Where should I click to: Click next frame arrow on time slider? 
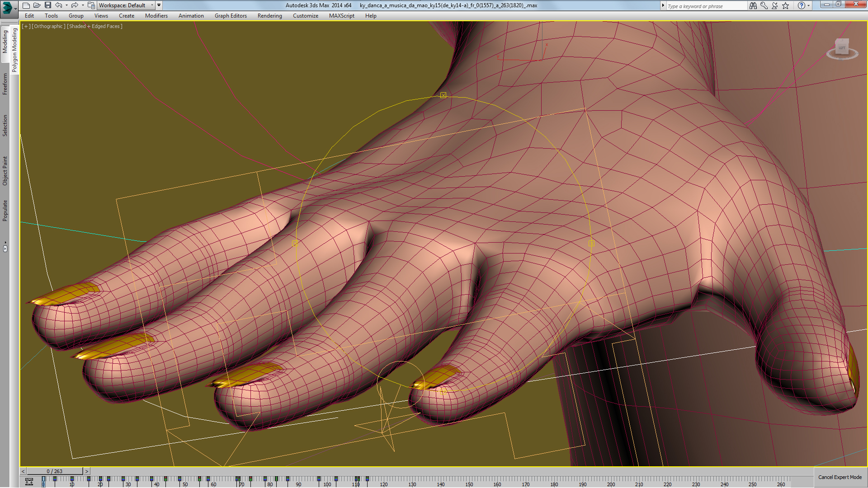tap(87, 471)
